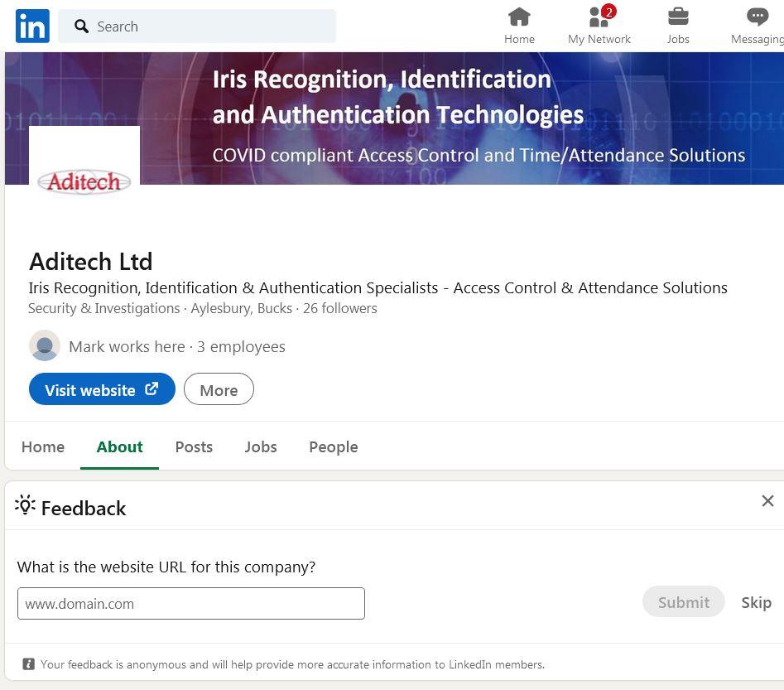Image resolution: width=784 pixels, height=690 pixels.
Task: Open the company Jobs tab
Action: pos(261,446)
